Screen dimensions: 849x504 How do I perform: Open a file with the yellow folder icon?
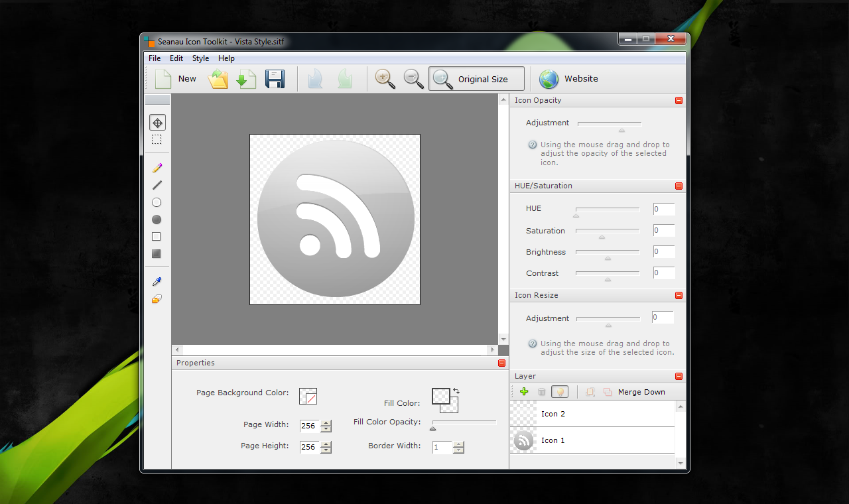coord(218,79)
